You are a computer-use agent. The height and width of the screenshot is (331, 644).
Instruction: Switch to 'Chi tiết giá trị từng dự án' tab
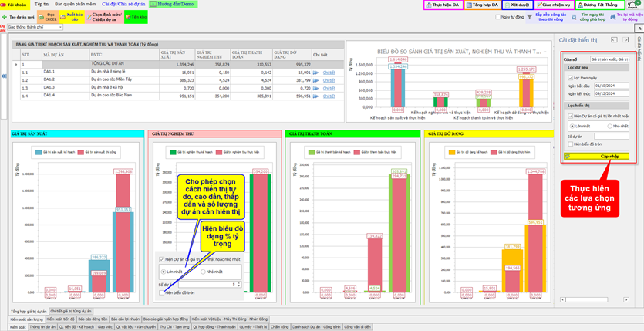[x=70, y=311]
